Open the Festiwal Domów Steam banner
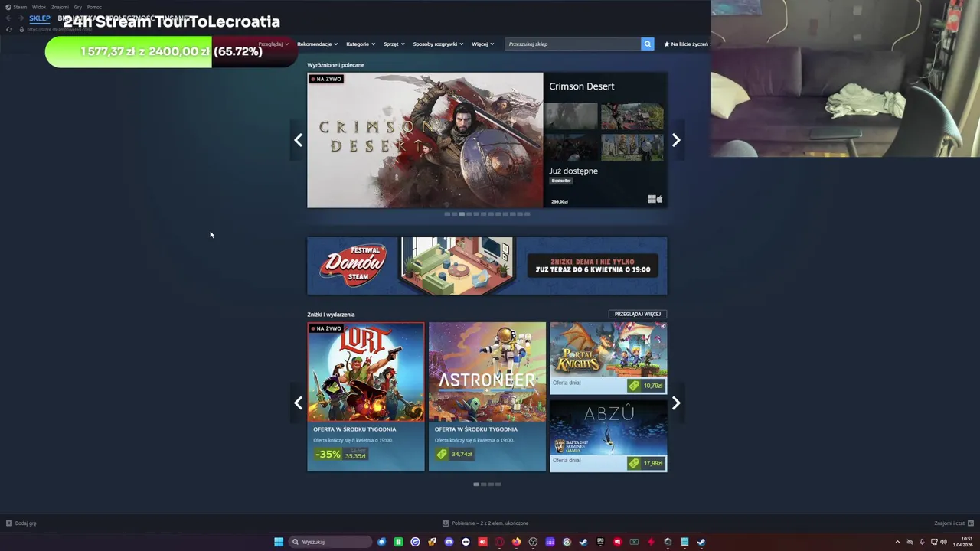The height and width of the screenshot is (551, 980). (487, 266)
